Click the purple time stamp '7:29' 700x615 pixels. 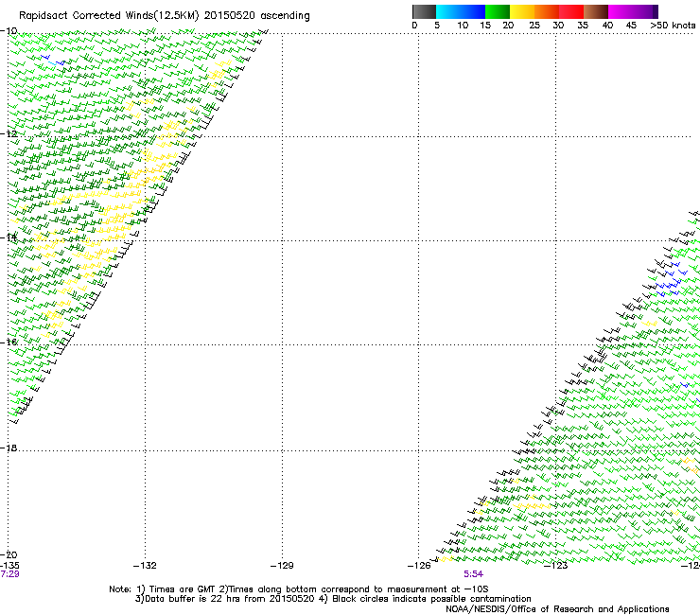tap(9, 574)
